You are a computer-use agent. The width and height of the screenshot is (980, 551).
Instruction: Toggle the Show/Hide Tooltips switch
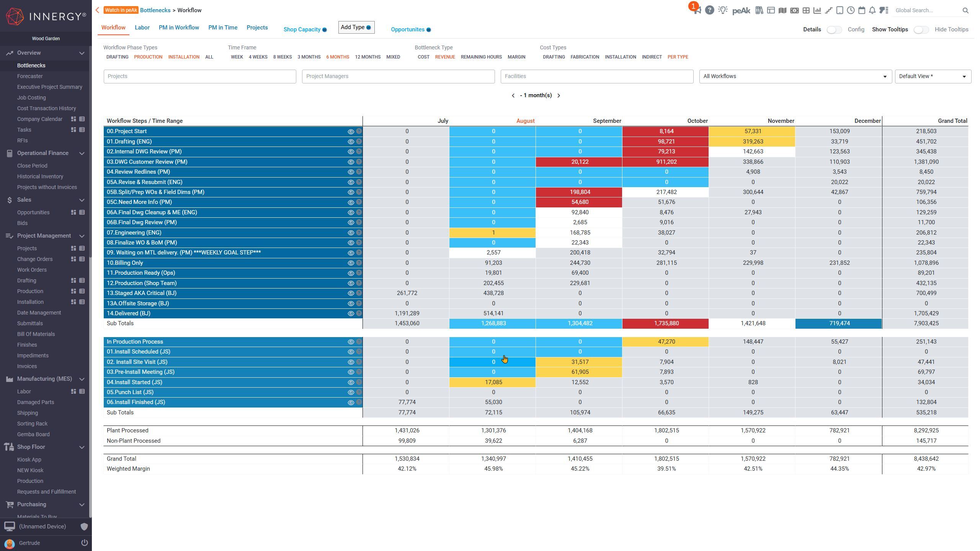921,29
